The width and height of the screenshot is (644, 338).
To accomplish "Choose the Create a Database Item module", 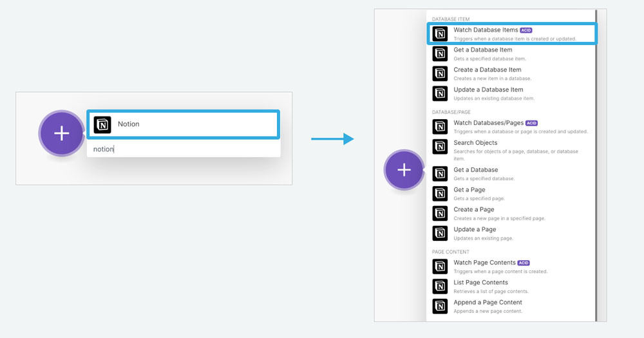I will (x=512, y=73).
